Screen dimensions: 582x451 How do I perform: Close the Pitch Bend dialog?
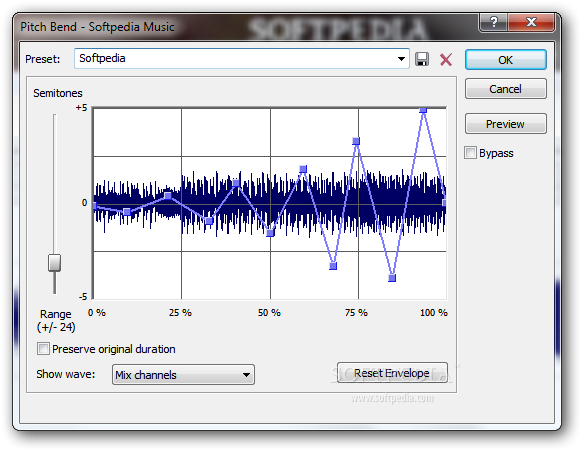point(531,22)
